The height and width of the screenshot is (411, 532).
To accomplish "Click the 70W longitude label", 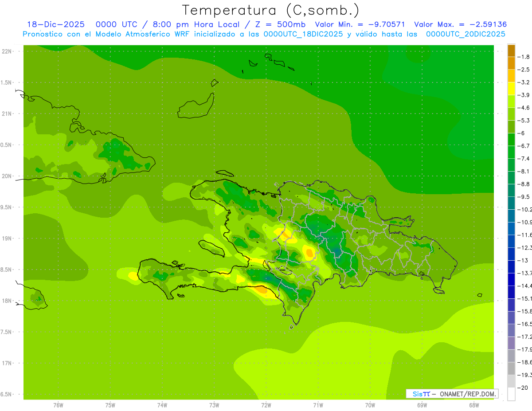I will 370,405.
